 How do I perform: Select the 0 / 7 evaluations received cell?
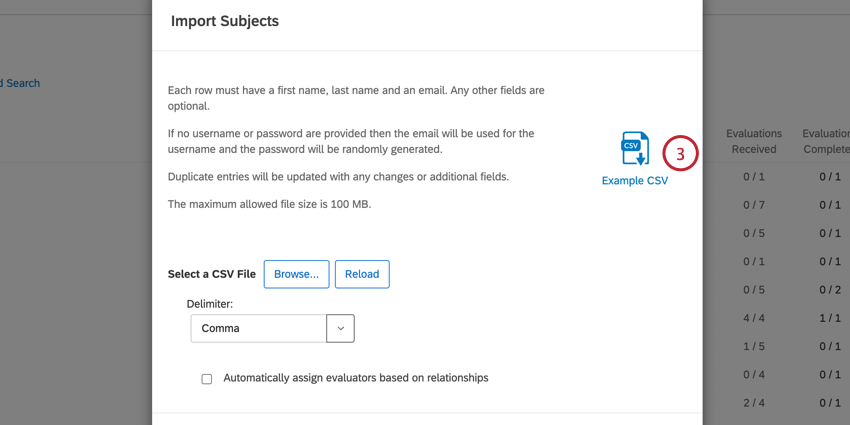(754, 205)
